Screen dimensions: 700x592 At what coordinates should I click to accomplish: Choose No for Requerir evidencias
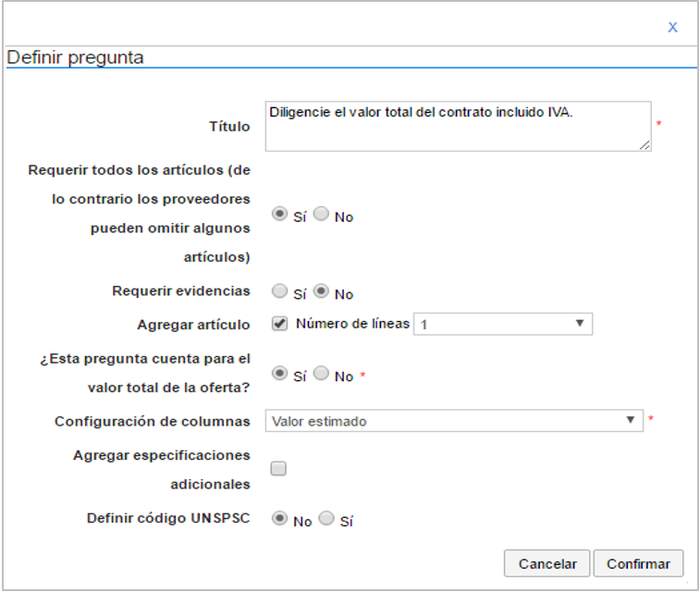click(x=321, y=291)
